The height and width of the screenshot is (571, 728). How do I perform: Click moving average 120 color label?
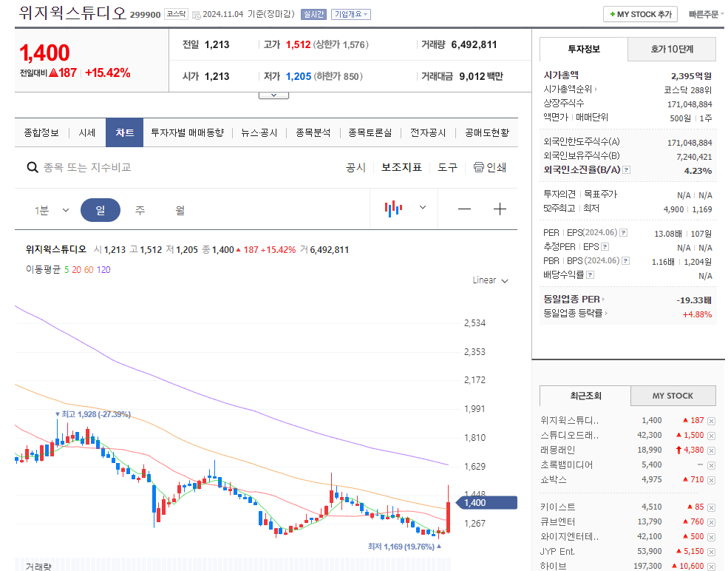coord(103,269)
